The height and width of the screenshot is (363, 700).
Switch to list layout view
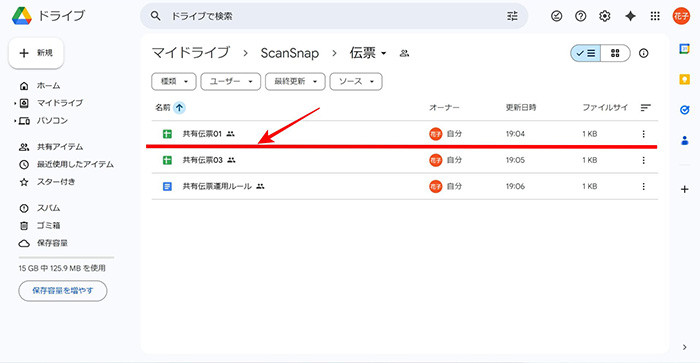pos(586,53)
